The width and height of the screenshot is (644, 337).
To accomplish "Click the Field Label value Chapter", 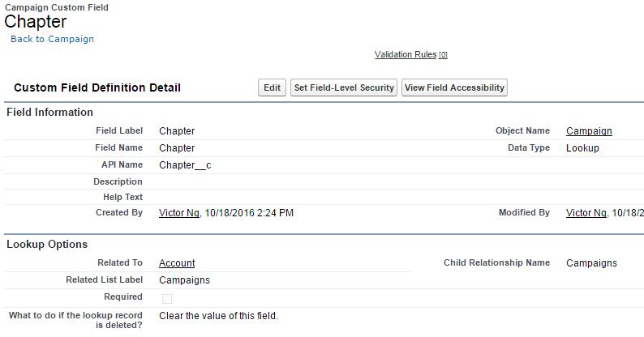I will tap(177, 131).
